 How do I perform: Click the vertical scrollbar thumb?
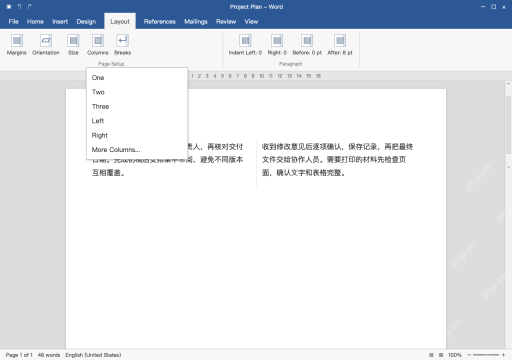click(508, 125)
